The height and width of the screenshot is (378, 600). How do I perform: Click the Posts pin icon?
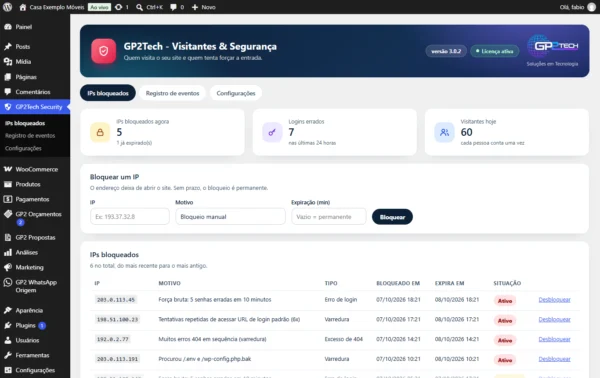pos(8,47)
